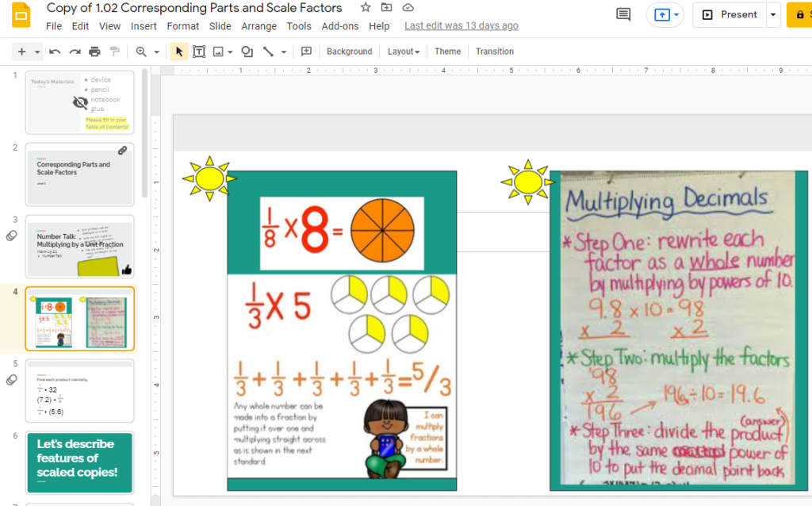Click the Background button in toolbar

pyautogui.click(x=349, y=52)
